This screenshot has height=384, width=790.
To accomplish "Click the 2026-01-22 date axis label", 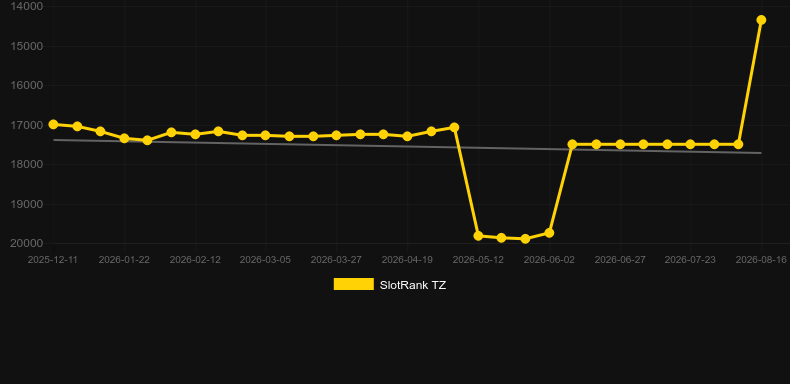I will (x=124, y=260).
